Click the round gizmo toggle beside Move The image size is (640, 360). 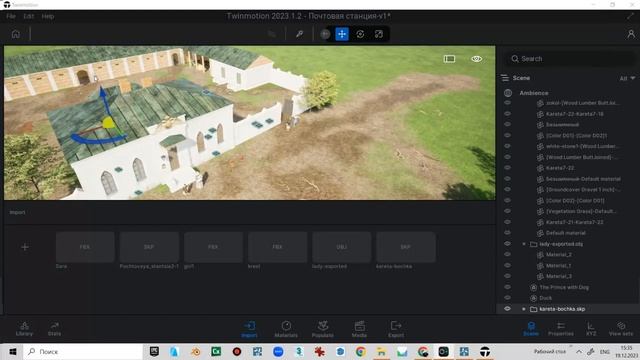(325, 34)
